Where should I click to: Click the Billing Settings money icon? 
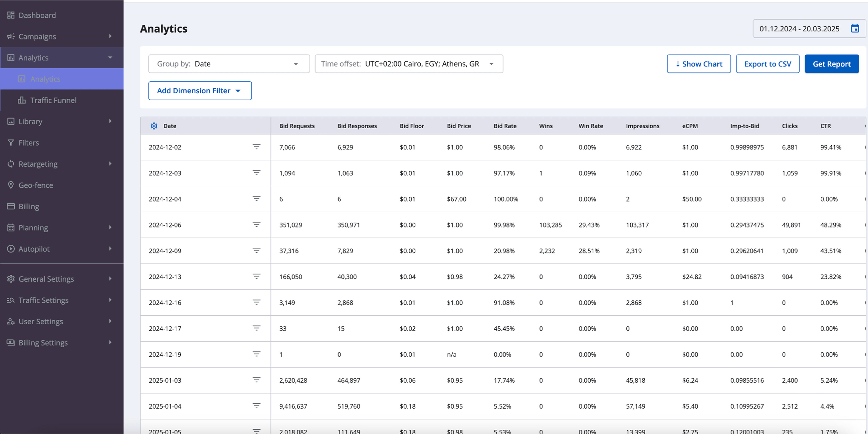click(11, 342)
